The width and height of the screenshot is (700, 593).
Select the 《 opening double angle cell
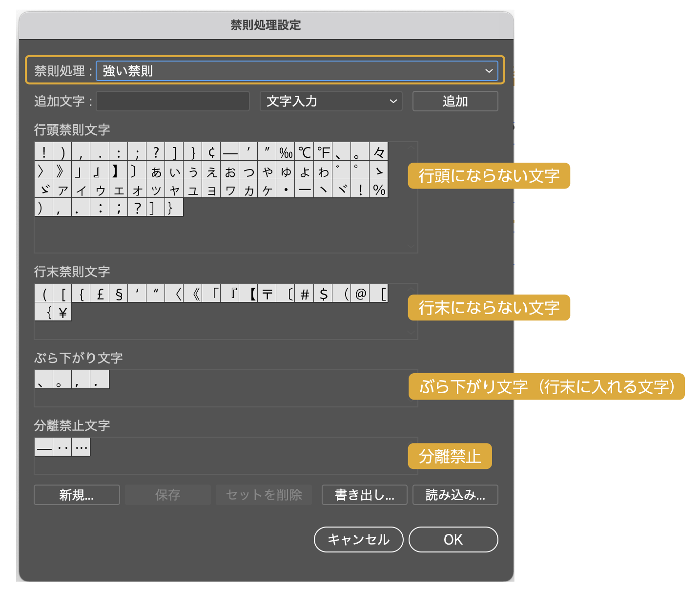193,293
